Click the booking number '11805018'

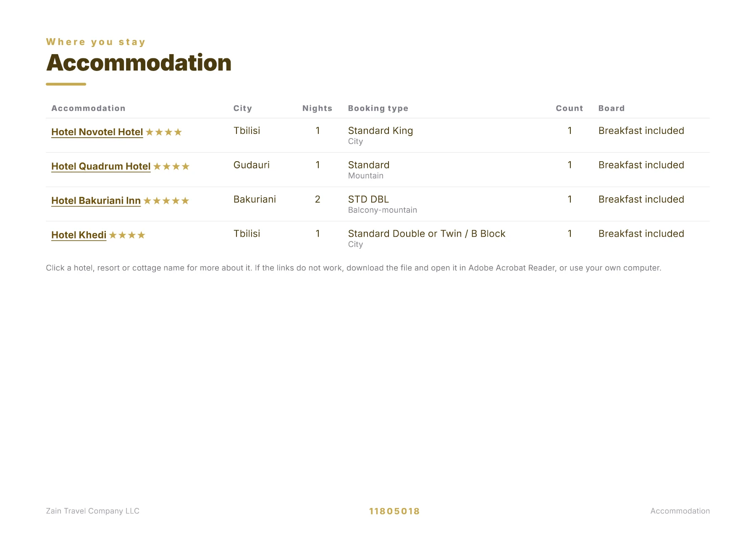[394, 511]
